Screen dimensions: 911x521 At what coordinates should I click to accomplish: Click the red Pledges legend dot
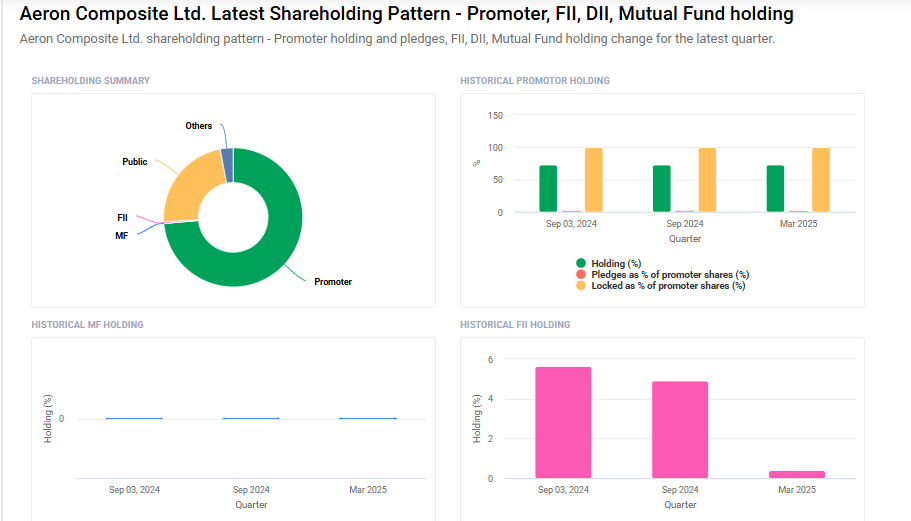pos(580,274)
